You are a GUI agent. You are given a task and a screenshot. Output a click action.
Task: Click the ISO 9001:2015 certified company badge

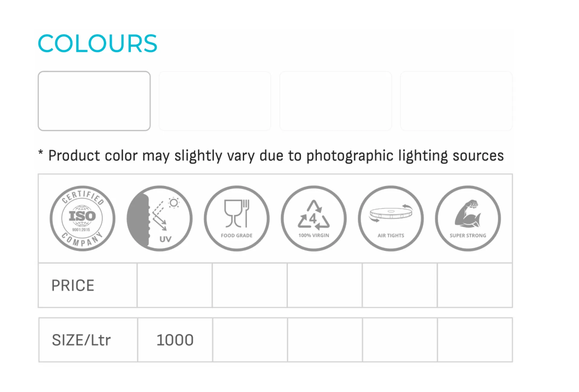[82, 218]
